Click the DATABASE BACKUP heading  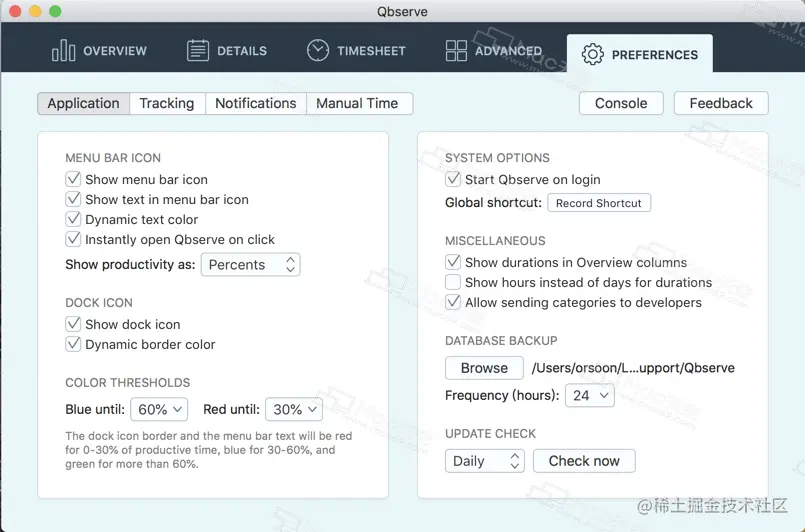pos(501,340)
